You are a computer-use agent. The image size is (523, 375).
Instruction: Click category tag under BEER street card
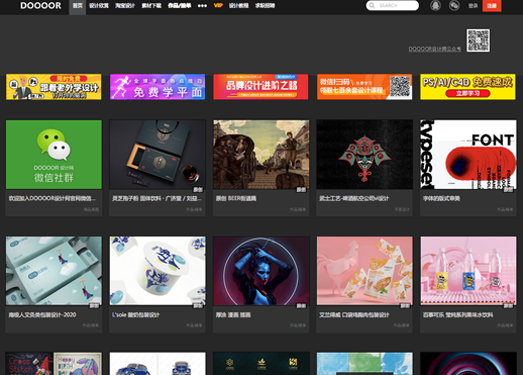pyautogui.click(x=298, y=210)
